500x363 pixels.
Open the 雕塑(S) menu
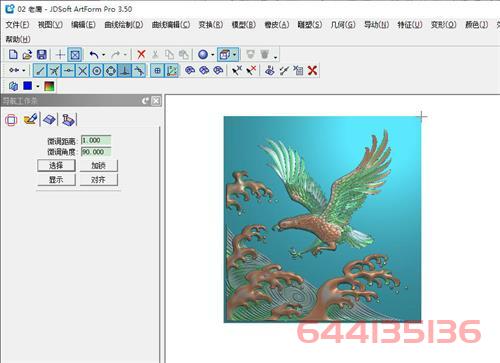click(x=310, y=25)
